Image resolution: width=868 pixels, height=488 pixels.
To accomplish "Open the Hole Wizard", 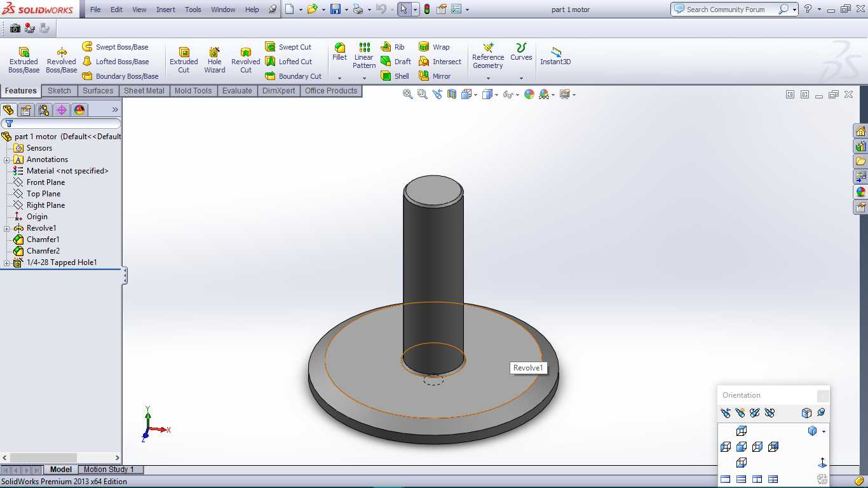I will click(x=214, y=60).
